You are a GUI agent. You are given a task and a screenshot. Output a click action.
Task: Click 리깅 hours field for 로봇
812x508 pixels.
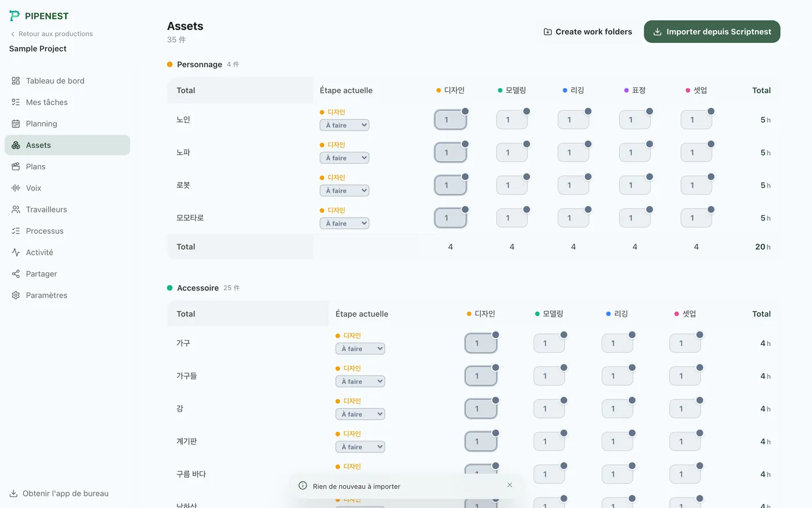point(573,185)
